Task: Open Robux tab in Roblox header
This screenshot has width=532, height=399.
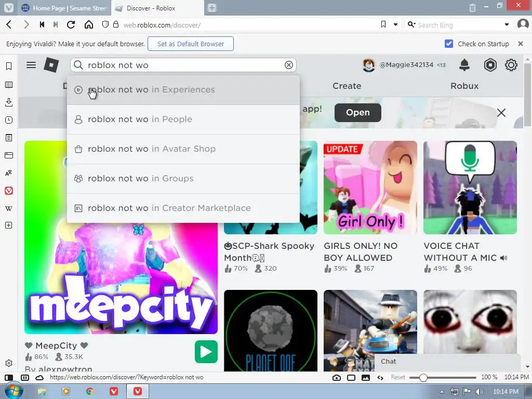Action: [x=464, y=86]
